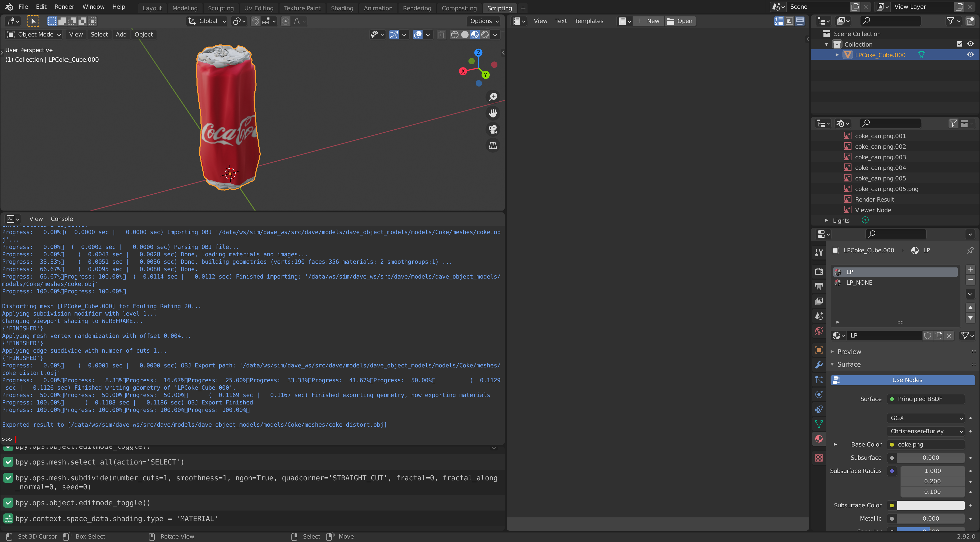Move material slot up
The height and width of the screenshot is (542, 980).
970,308
